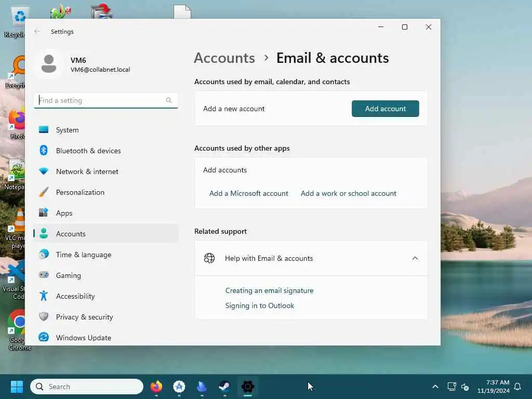This screenshot has width=532, height=399.
Task: Click the Accounts person icon in sidebar
Action: click(x=44, y=233)
